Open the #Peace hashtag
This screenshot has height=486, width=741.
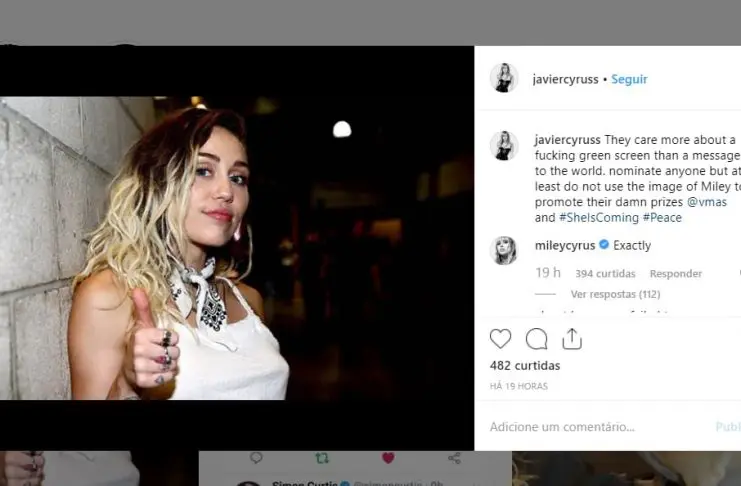[x=662, y=218]
